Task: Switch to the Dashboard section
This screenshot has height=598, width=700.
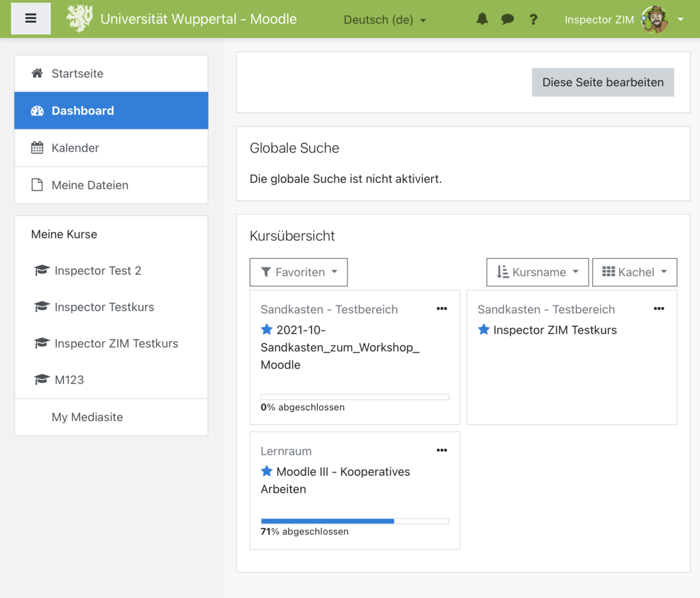Action: pos(82,110)
